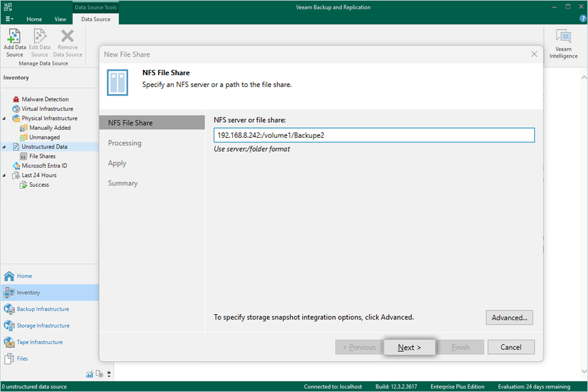The height and width of the screenshot is (392, 588).
Task: Click the Inventory view icon
Action: [x=9, y=293]
